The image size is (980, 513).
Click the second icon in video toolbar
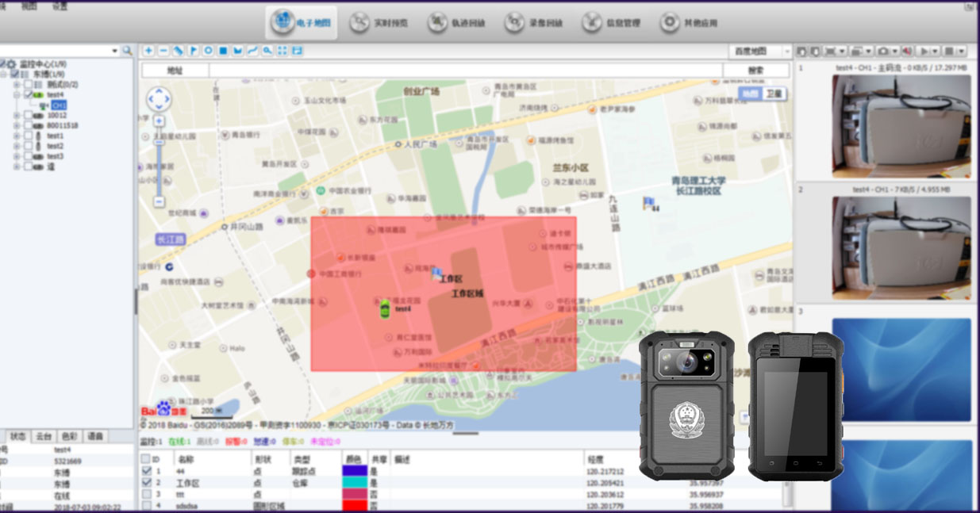click(814, 51)
